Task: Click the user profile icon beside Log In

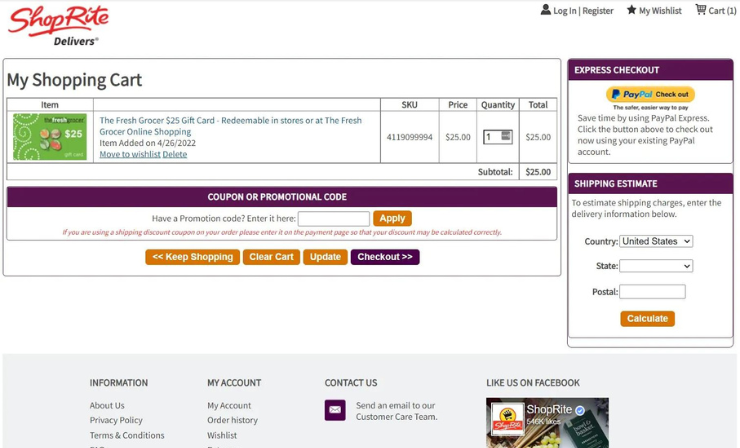Action: click(545, 10)
